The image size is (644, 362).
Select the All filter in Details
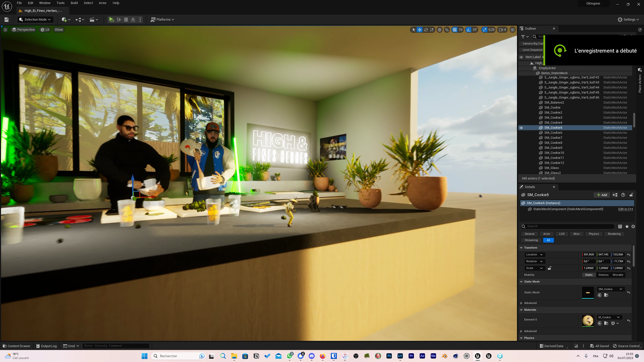(x=548, y=240)
